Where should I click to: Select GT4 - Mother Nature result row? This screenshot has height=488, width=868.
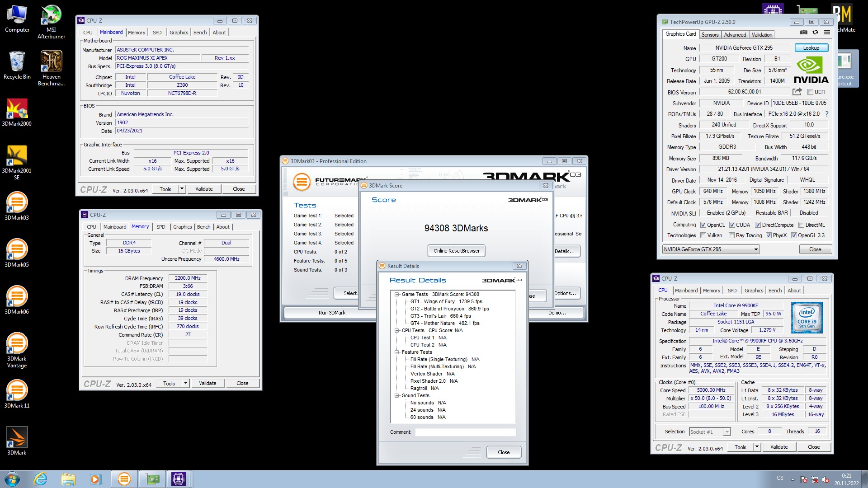(445, 323)
